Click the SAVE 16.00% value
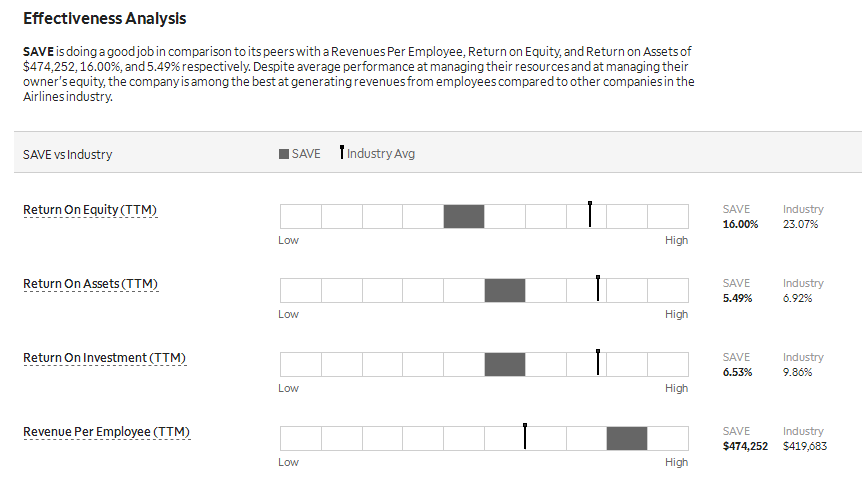The width and height of the screenshot is (862, 497). pos(741,224)
